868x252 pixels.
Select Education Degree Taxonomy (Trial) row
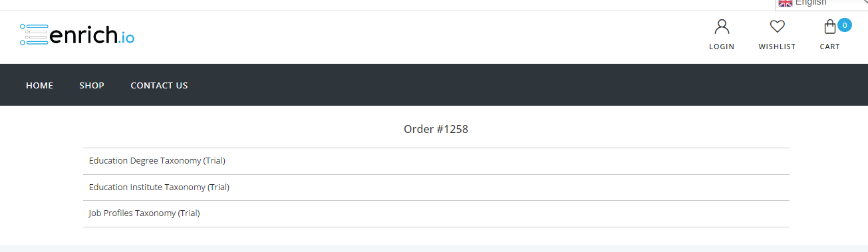(436, 161)
